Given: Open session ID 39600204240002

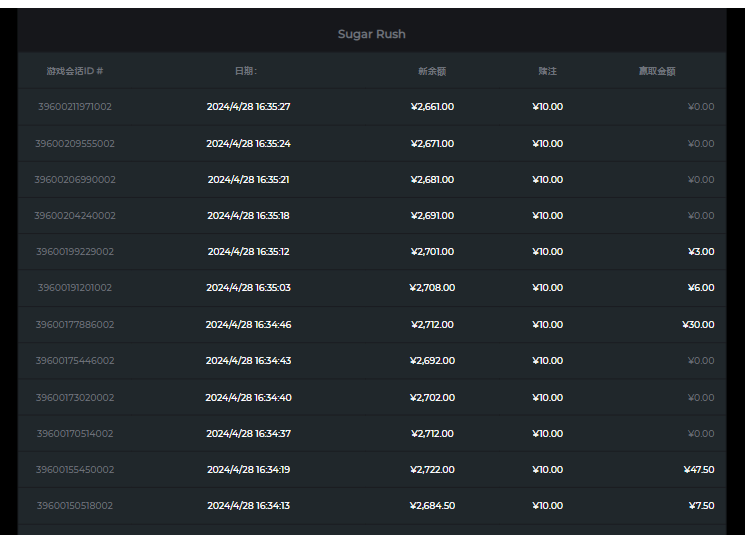Looking at the screenshot, I should (x=75, y=216).
